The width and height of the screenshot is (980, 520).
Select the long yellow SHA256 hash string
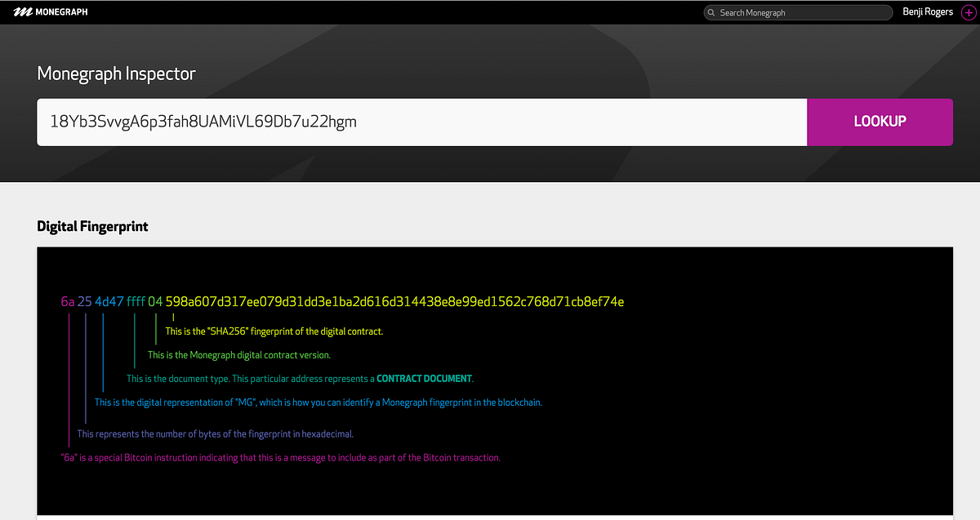(394, 301)
